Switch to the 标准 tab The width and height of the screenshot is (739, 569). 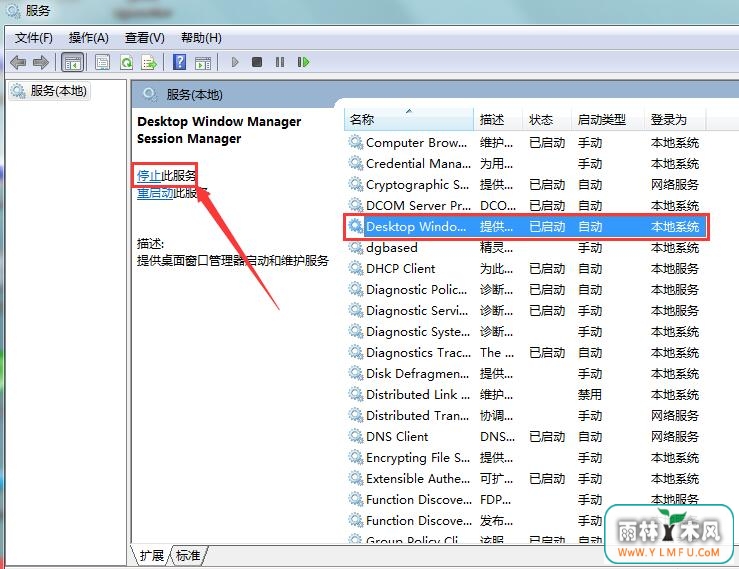[x=188, y=555]
